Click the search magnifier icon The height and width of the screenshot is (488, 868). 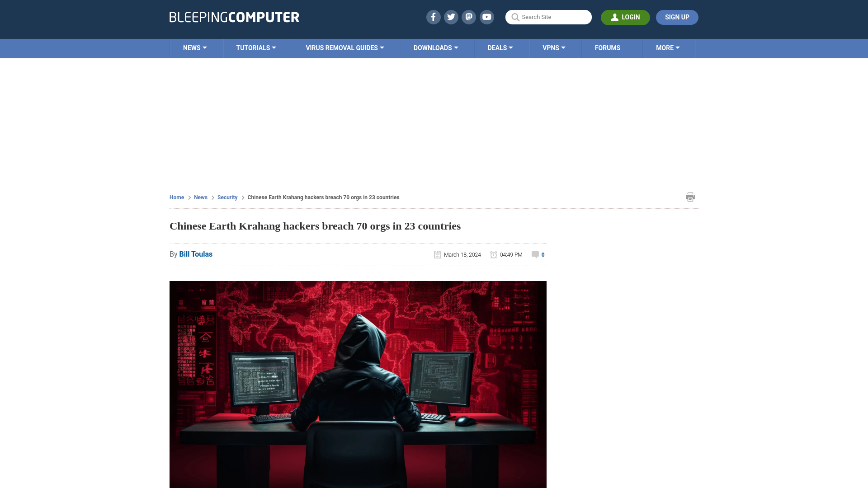click(515, 17)
